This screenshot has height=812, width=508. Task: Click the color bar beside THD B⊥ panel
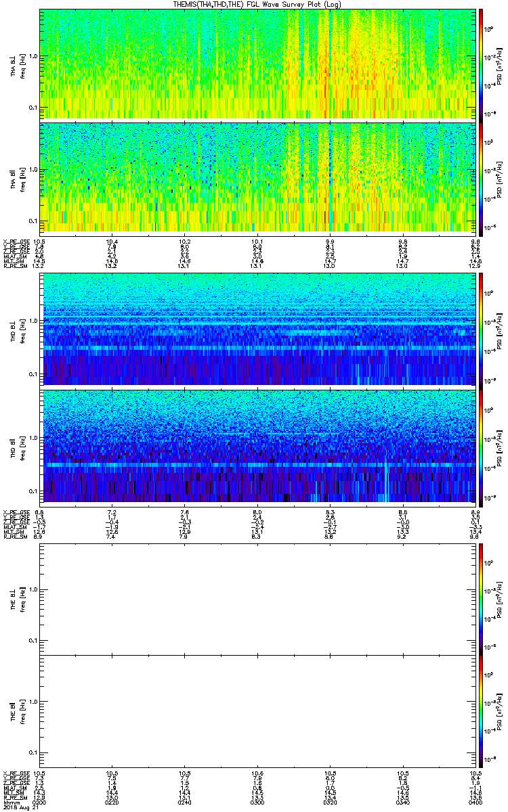[481, 329]
